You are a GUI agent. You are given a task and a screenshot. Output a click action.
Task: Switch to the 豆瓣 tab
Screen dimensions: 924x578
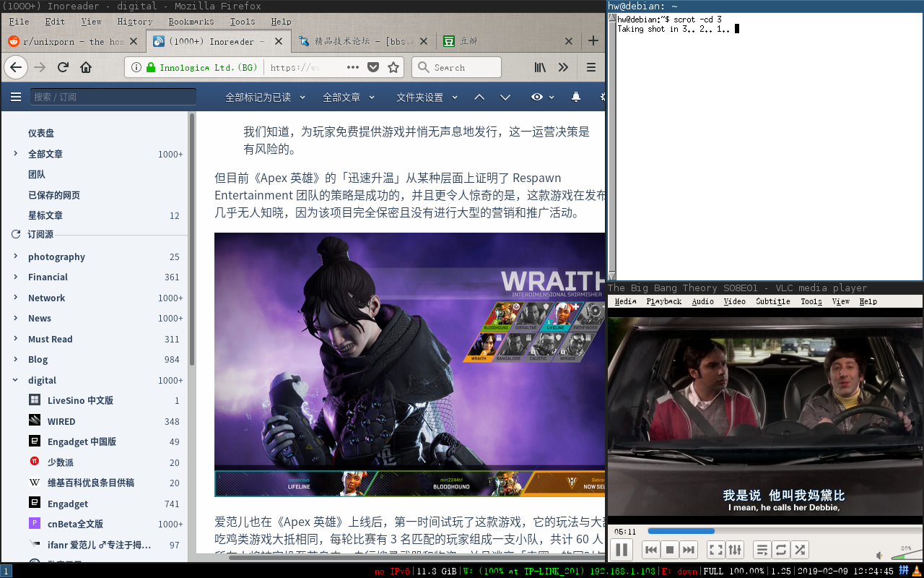click(508, 41)
